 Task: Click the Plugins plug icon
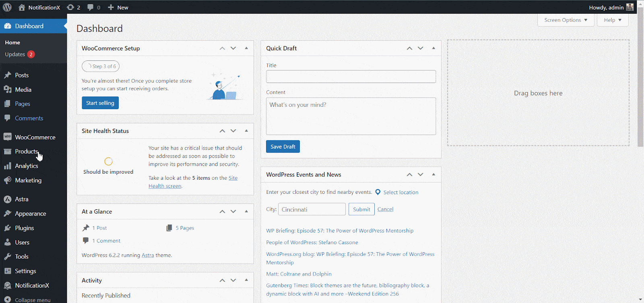coord(8,228)
